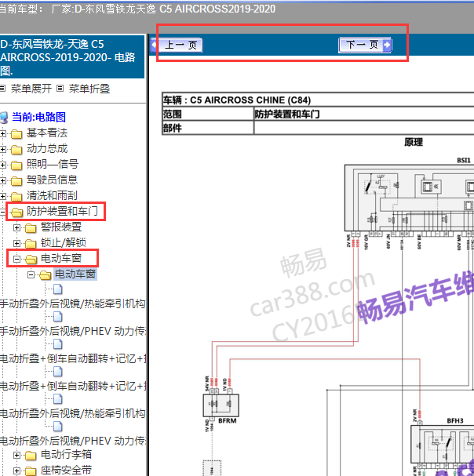Click the 动力总成 folder icon
474x476 pixels.
click(x=16, y=150)
